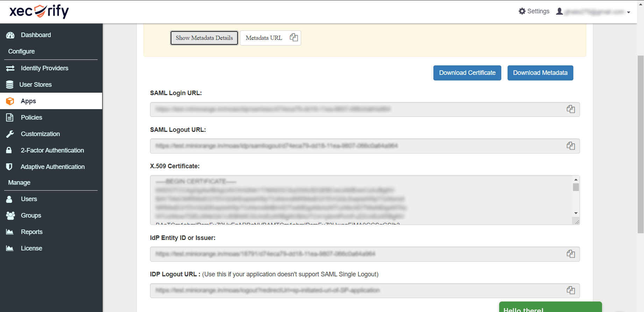Click the xecurify logo
644x312 pixels.
39,11
